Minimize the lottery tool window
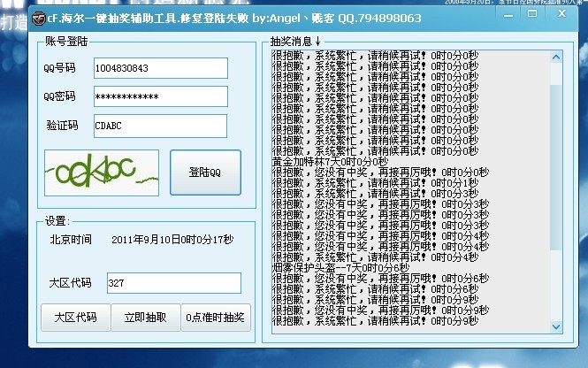 click(x=508, y=16)
